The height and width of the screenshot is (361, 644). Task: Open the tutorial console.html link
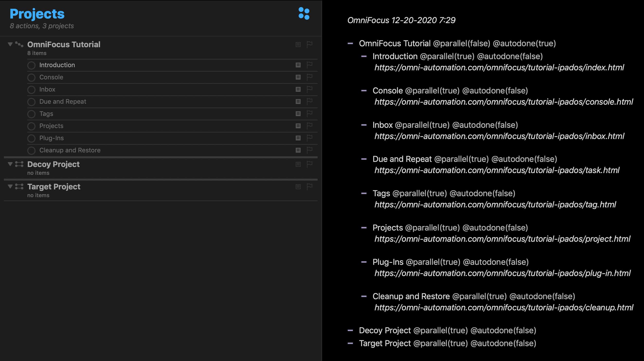tap(503, 102)
